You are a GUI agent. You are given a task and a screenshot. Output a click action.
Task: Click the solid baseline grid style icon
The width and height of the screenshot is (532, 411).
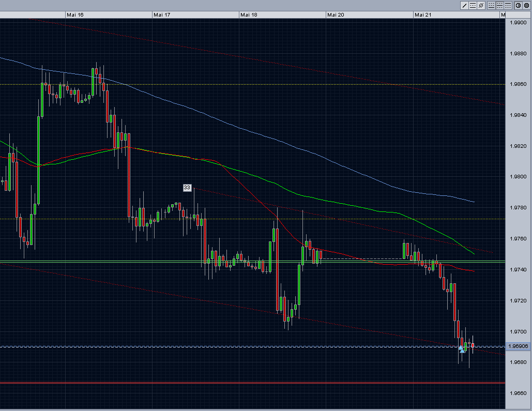tap(491, 5)
